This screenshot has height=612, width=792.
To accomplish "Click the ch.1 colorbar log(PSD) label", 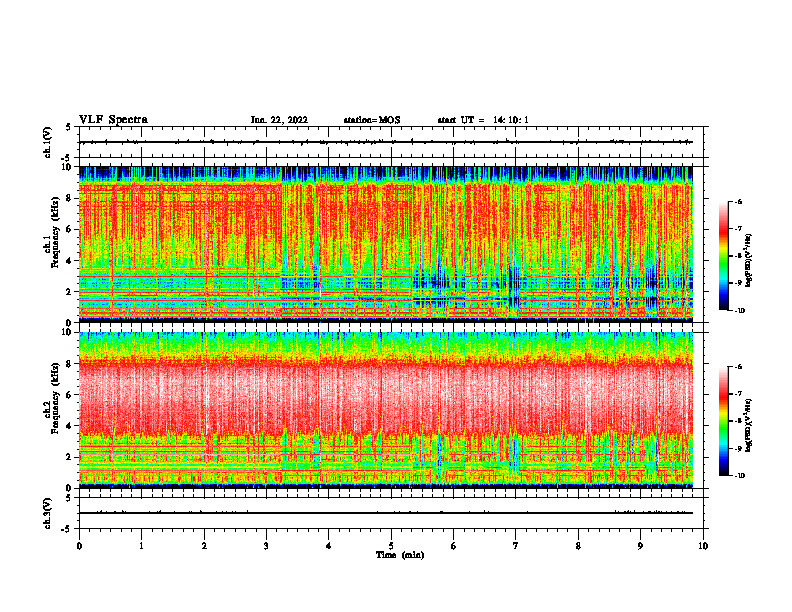I will (749, 261).
